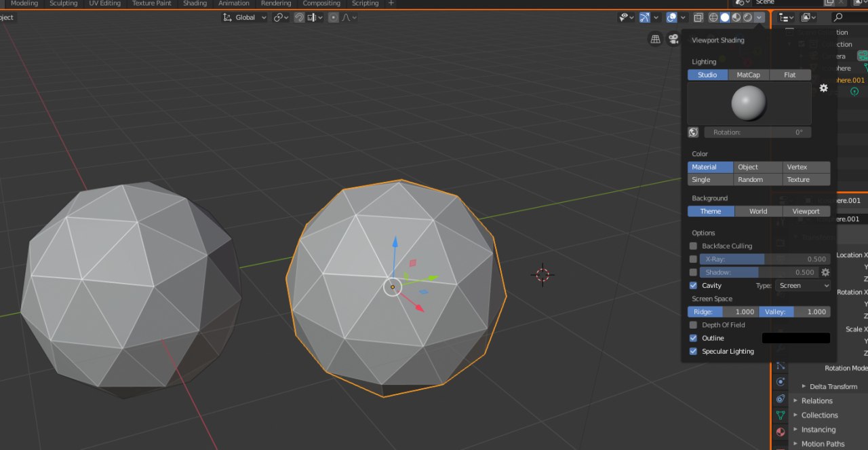Enable Backface Culling checkbox
Screen dimensions: 868x450
(693, 246)
